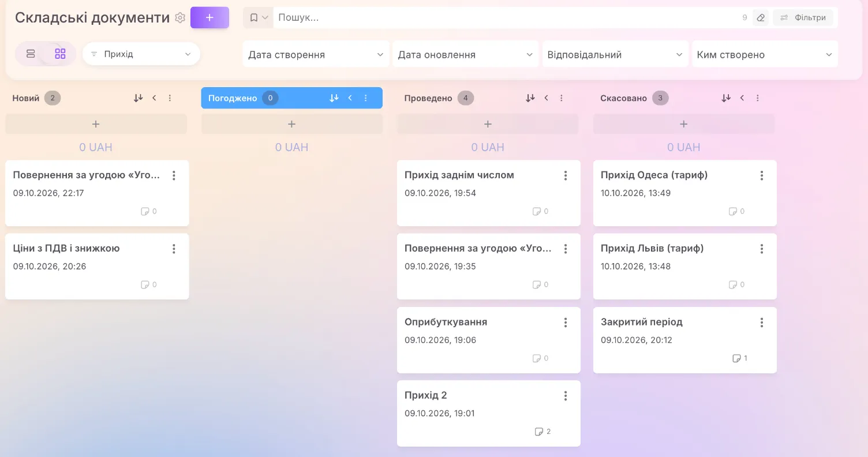Viewport: 868px width, 457px height.
Task: Clear filters with the eraser icon
Action: pyautogui.click(x=761, y=18)
